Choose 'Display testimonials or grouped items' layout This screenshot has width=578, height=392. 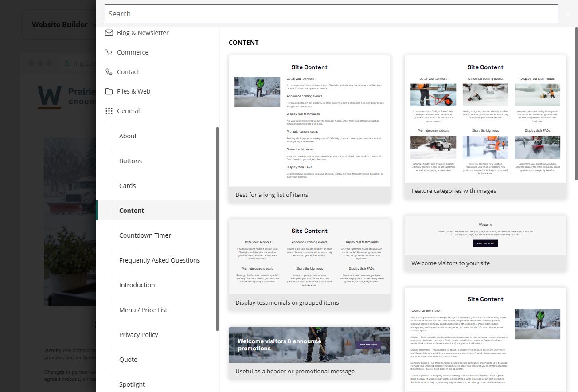pyautogui.click(x=309, y=265)
